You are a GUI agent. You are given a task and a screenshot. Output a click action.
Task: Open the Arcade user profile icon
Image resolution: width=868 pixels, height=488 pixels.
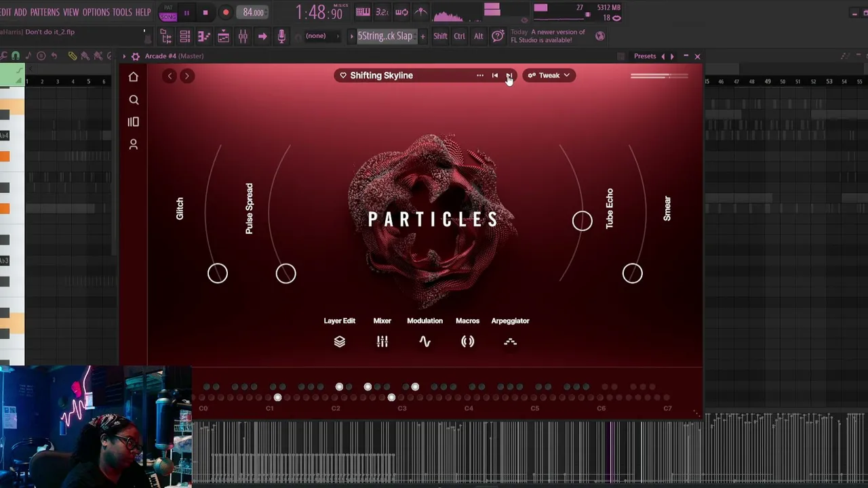[134, 144]
